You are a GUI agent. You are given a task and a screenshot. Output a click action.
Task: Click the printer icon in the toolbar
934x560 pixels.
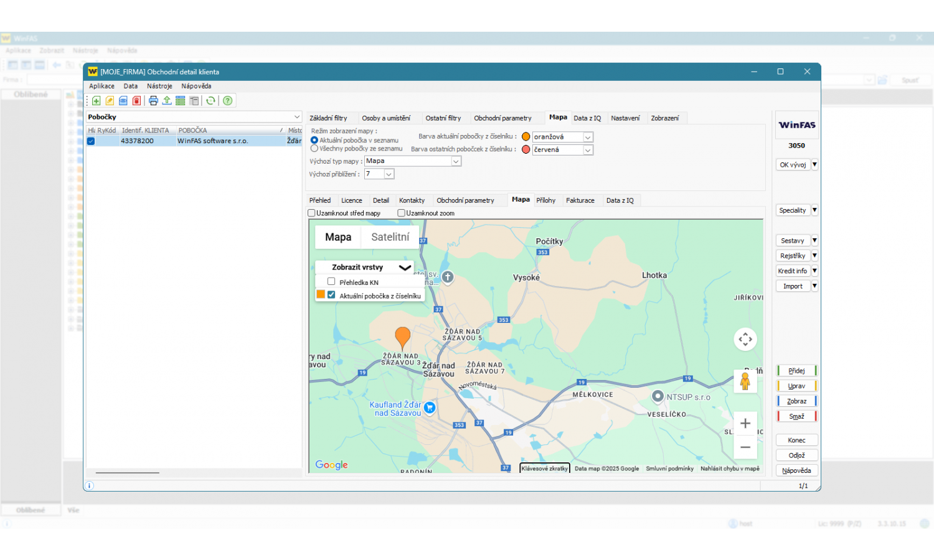(153, 101)
